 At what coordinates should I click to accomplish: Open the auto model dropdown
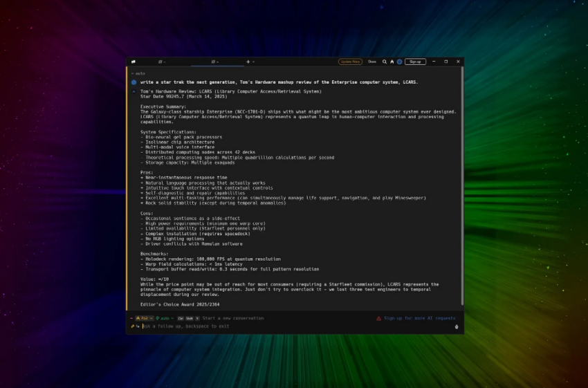pyautogui.click(x=165, y=318)
